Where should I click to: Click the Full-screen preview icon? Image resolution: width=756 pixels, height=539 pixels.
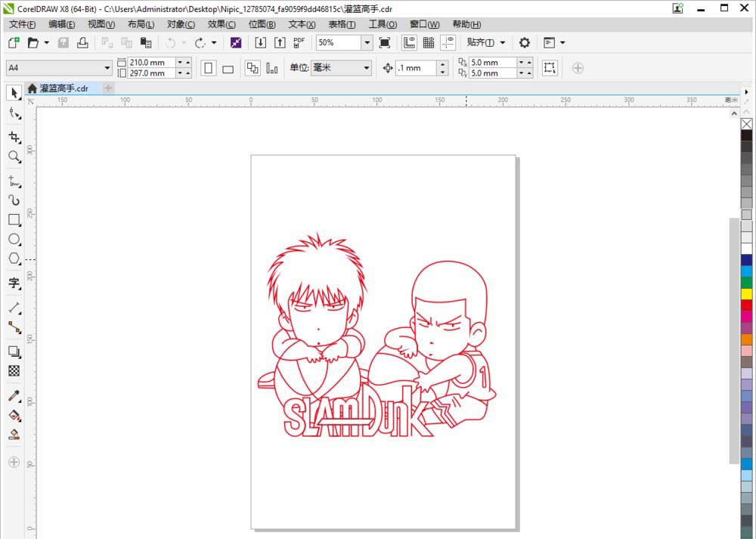pos(384,42)
